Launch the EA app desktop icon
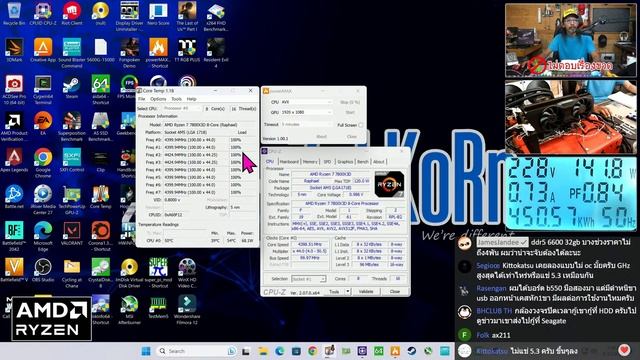Screen dimensions: 640x360 (43, 124)
